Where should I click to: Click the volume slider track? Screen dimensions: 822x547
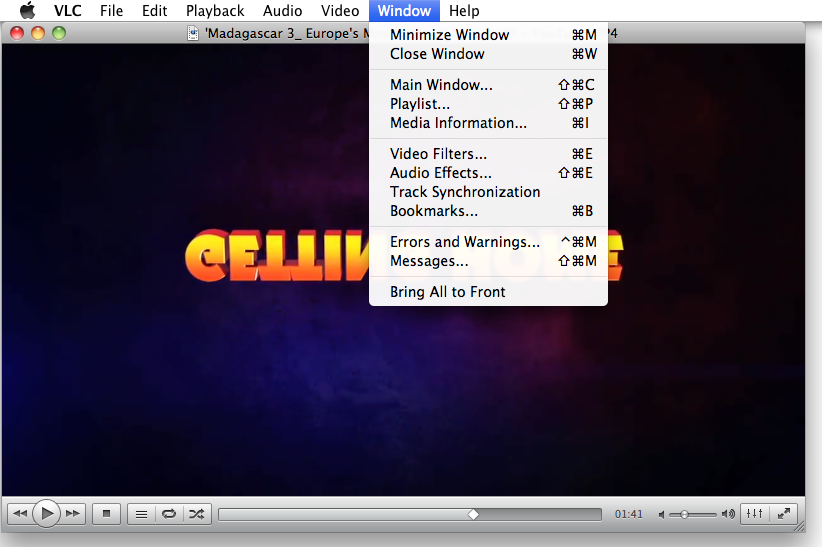693,514
